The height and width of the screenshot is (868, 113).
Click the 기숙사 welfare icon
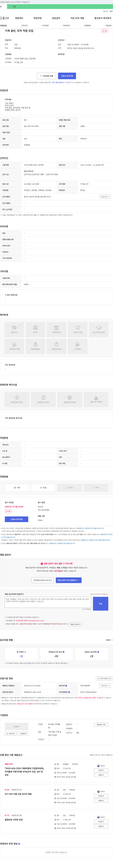[x=35, y=330]
